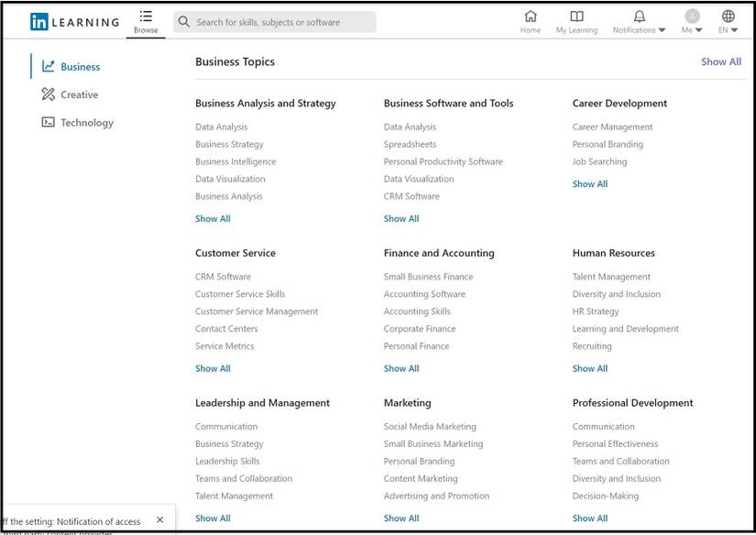Click the Business chart icon in sidebar
Screen dimensions: 756x535
tap(48, 66)
